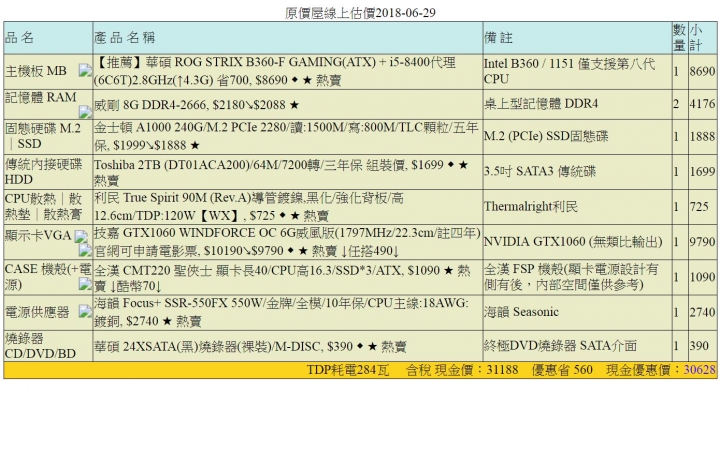
Task: Select the 固態硬碟 M.2｜SSD category label
Action: tap(43, 136)
